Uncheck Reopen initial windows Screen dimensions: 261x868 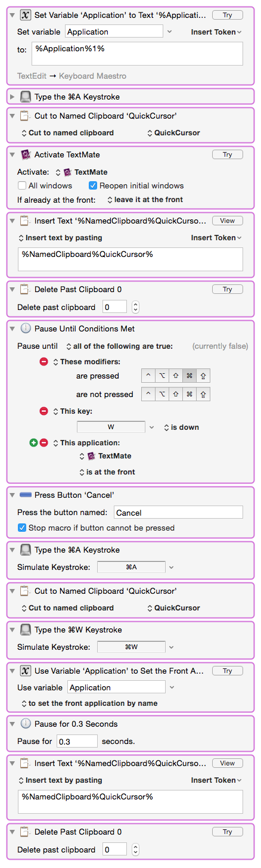(93, 185)
